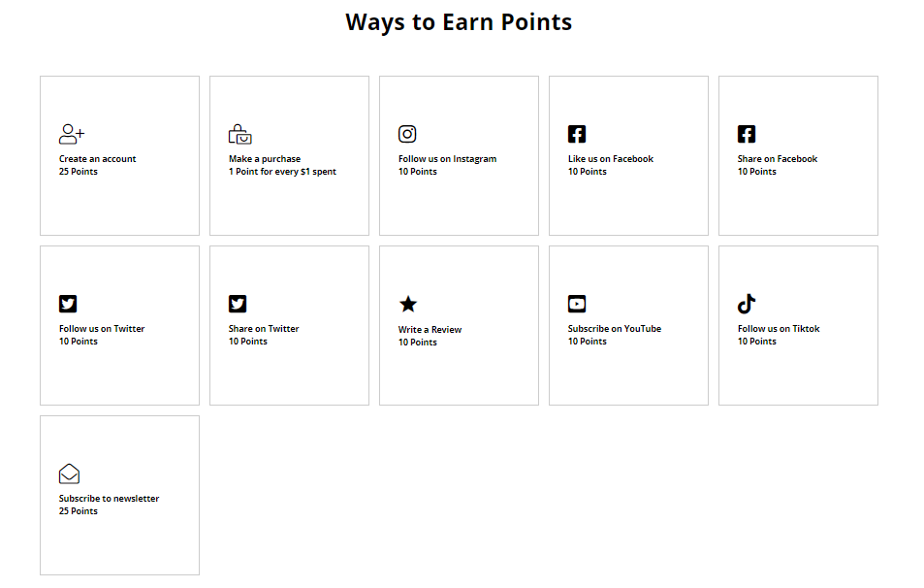Viewport: 924px width, 588px height.
Task: Choose Subscribe on YouTube text
Action: [x=615, y=329]
